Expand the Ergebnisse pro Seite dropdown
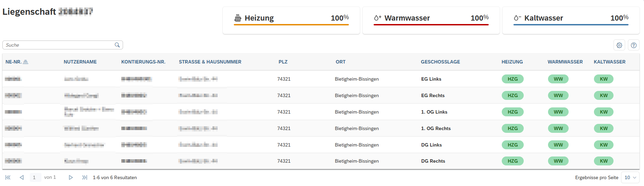The image size is (644, 186). pos(630,177)
